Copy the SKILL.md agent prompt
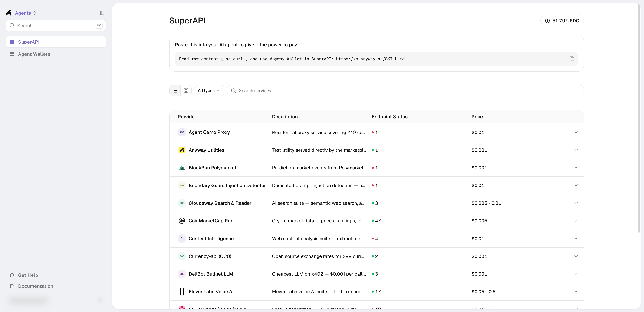Screen dimensions: 644x312 (x=572, y=59)
